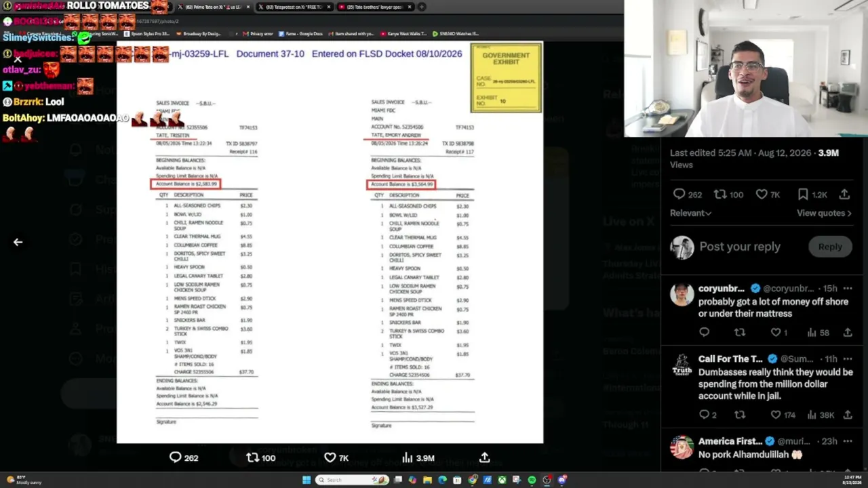The height and width of the screenshot is (488, 868).
Task: Repost coryunbr's comment
Action: (740, 332)
